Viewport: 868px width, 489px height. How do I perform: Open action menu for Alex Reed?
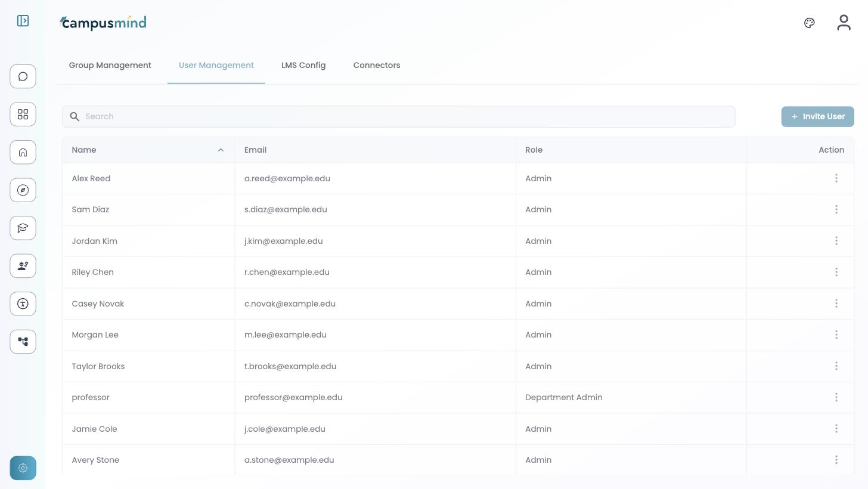coord(836,178)
